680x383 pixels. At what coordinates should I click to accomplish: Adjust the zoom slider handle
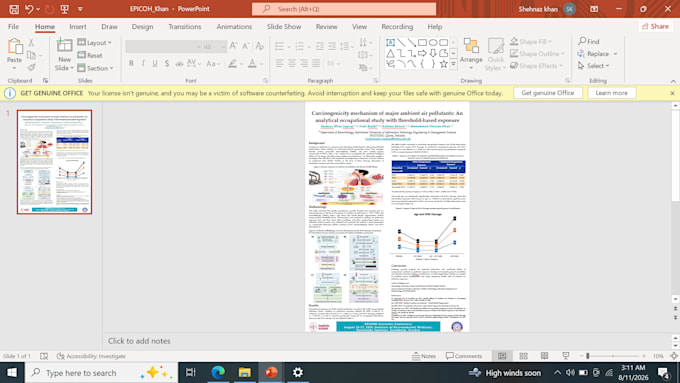588,356
